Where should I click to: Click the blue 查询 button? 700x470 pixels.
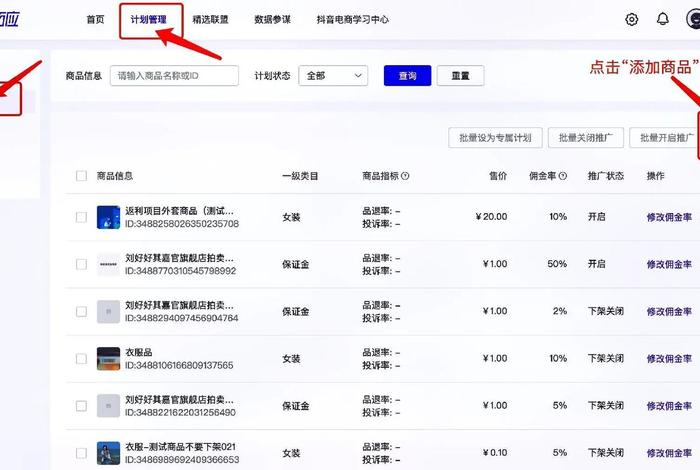[407, 75]
